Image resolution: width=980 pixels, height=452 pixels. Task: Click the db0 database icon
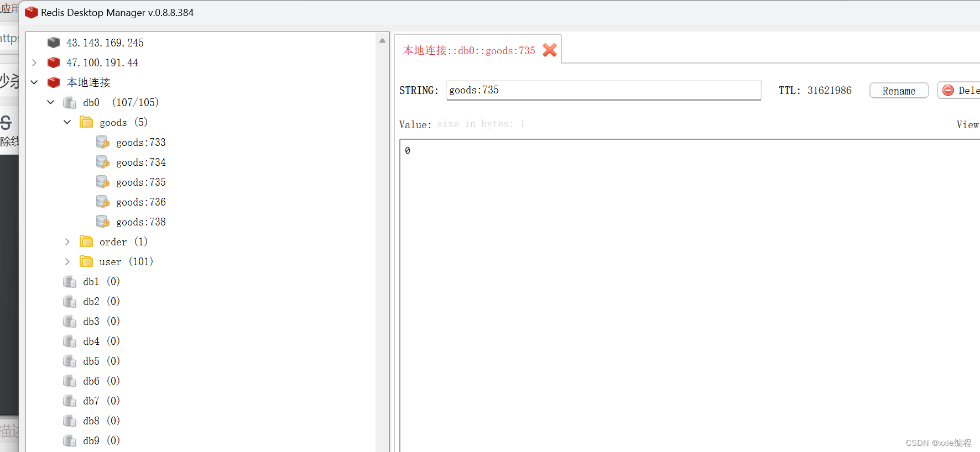70,102
